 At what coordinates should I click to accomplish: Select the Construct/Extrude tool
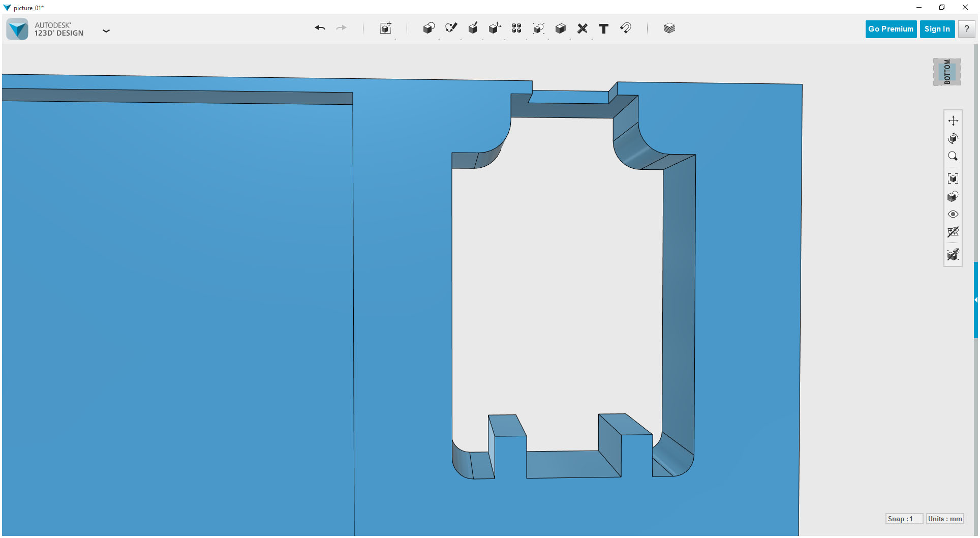[x=473, y=28]
